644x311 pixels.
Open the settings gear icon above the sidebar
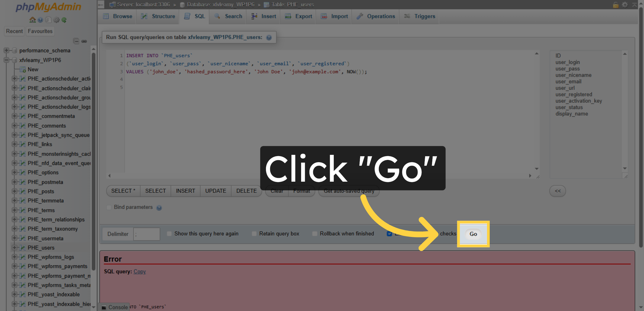point(56,20)
